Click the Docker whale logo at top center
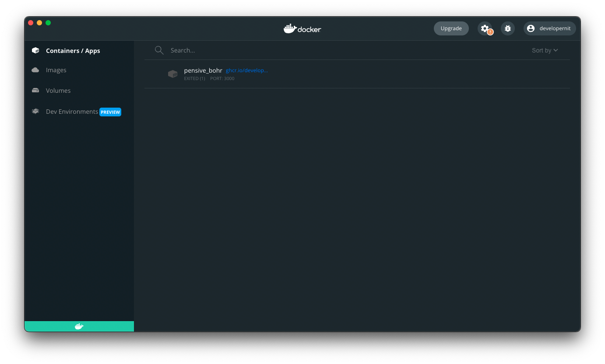 click(x=302, y=28)
